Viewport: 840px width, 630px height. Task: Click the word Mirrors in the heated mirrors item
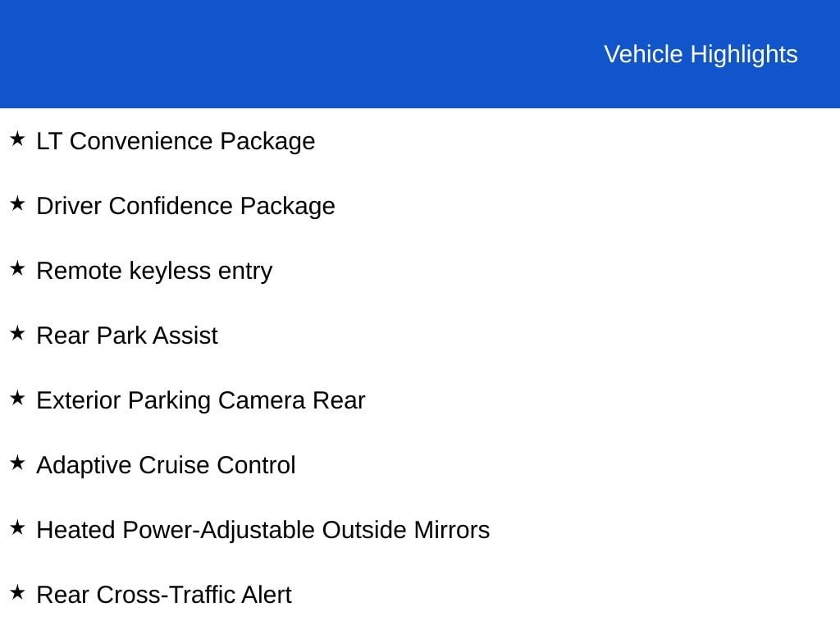(451, 530)
